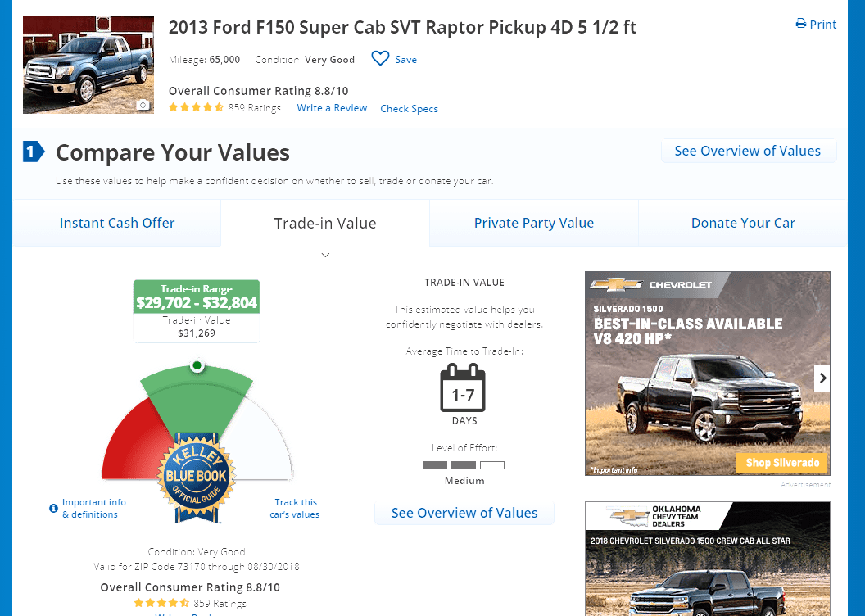Open the Check Specs link
Viewport: 865px width, 616px height.
click(x=410, y=109)
